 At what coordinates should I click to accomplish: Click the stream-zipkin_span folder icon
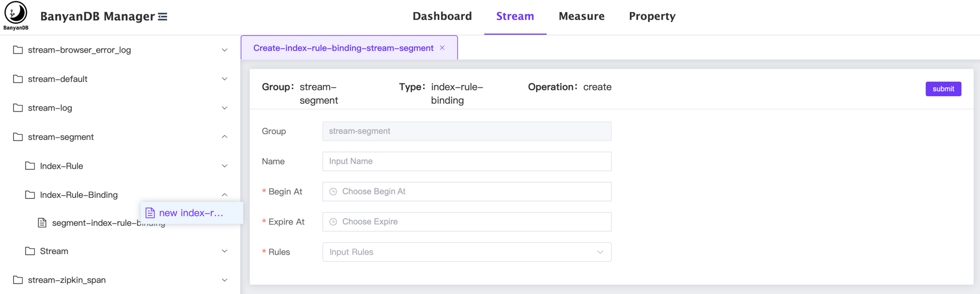pos(18,280)
